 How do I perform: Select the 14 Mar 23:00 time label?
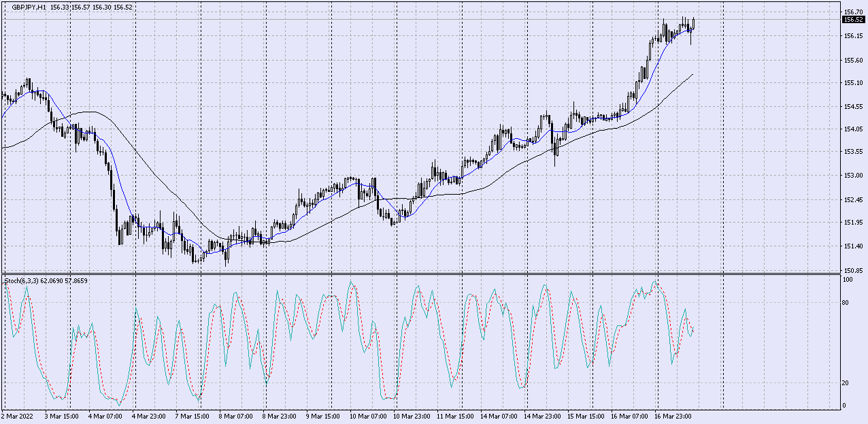pyautogui.click(x=542, y=415)
